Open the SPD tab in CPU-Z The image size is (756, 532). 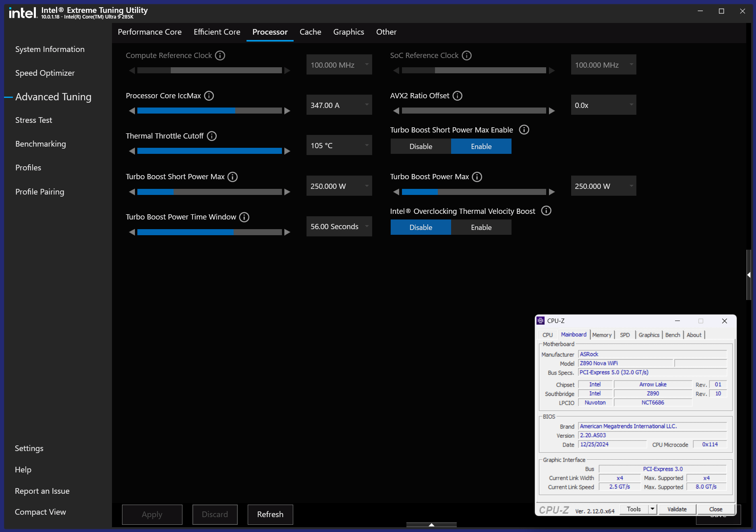625,335
